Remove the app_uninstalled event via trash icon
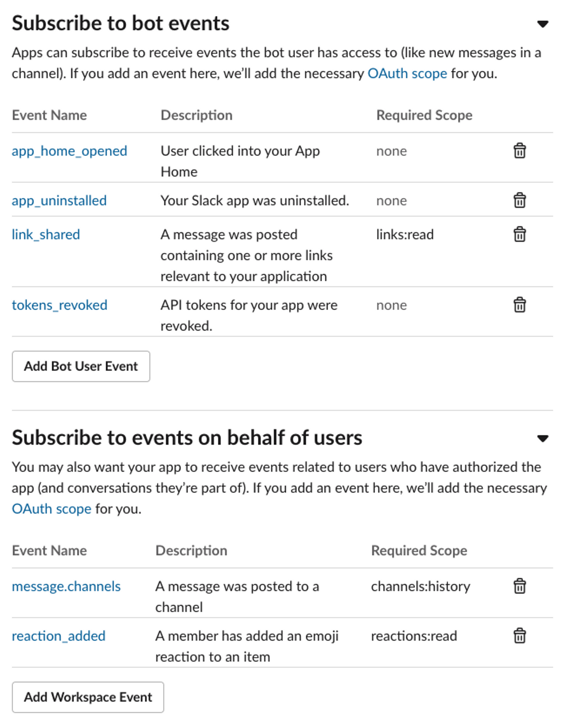The image size is (569, 728). 519,200
